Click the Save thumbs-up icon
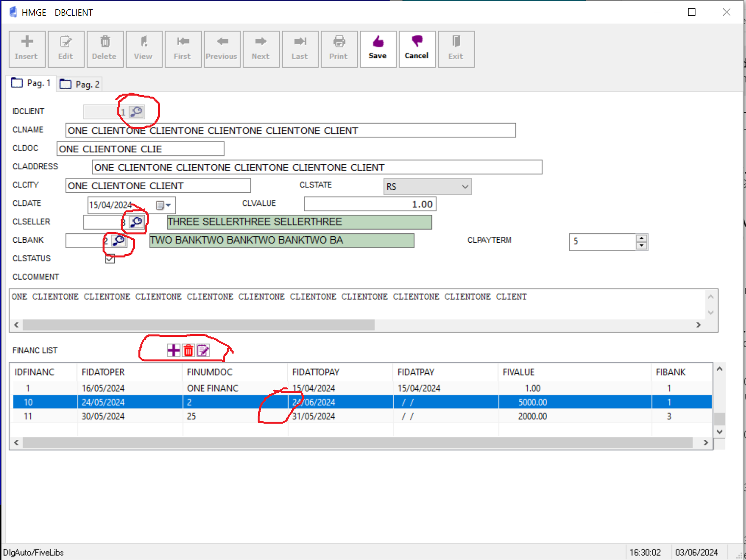Viewport: 746px width, 560px height. point(377,42)
